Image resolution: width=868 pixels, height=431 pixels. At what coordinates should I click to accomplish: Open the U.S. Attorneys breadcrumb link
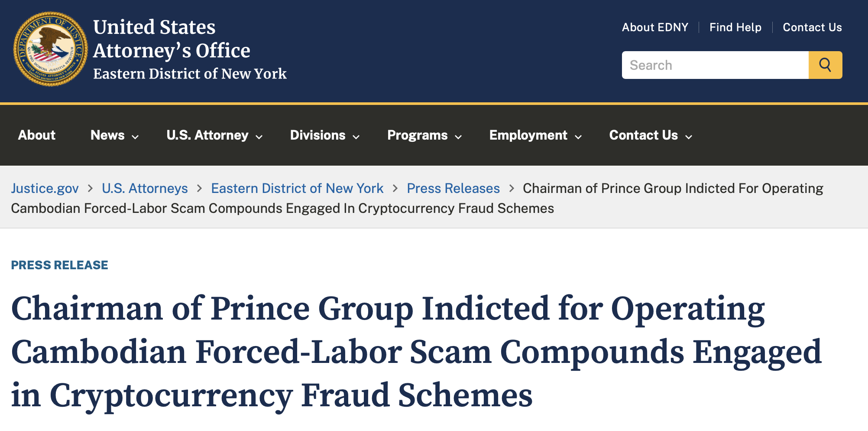(x=145, y=188)
